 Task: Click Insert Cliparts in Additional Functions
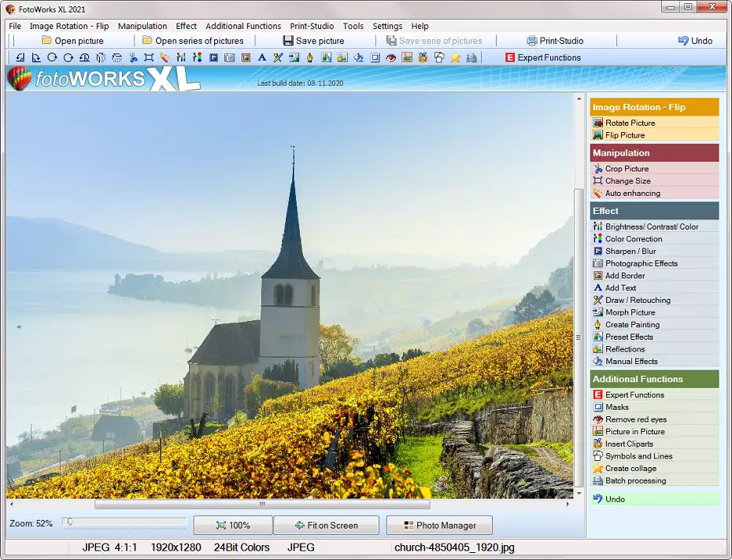[629, 444]
